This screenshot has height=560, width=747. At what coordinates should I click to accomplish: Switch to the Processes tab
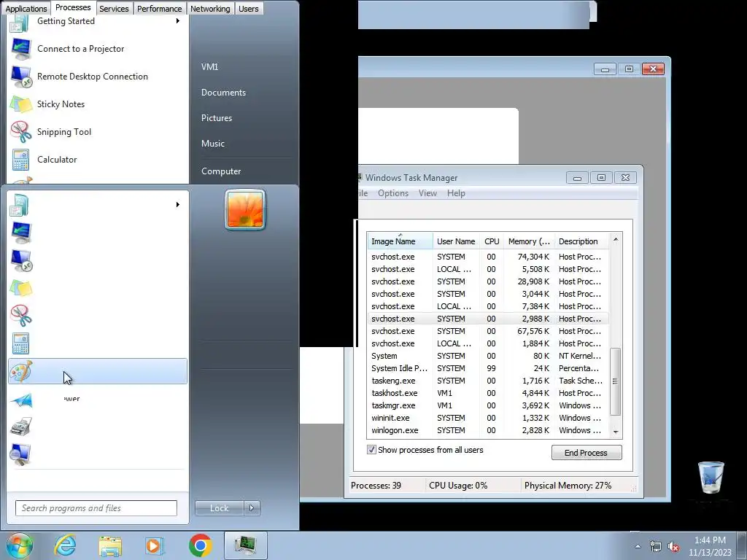click(x=73, y=7)
